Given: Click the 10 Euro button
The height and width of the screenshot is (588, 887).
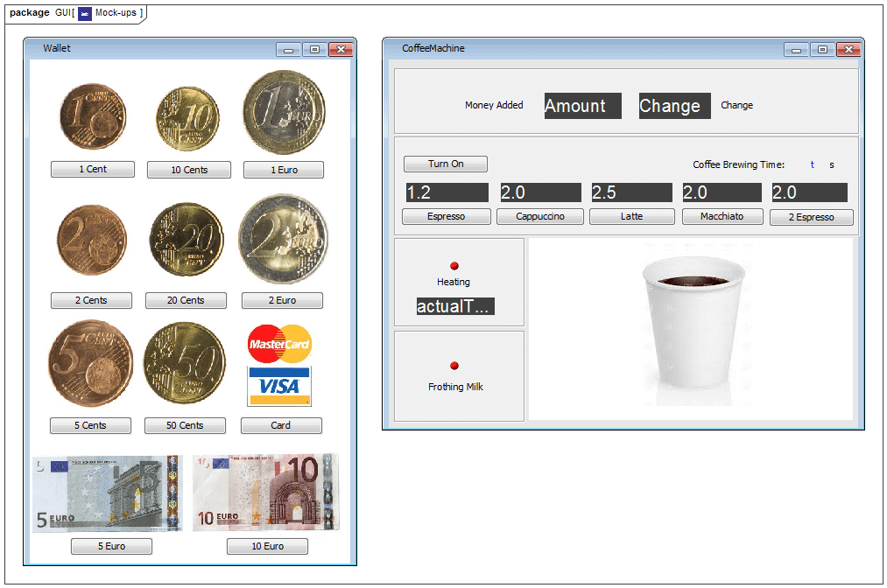Looking at the screenshot, I should (x=268, y=546).
